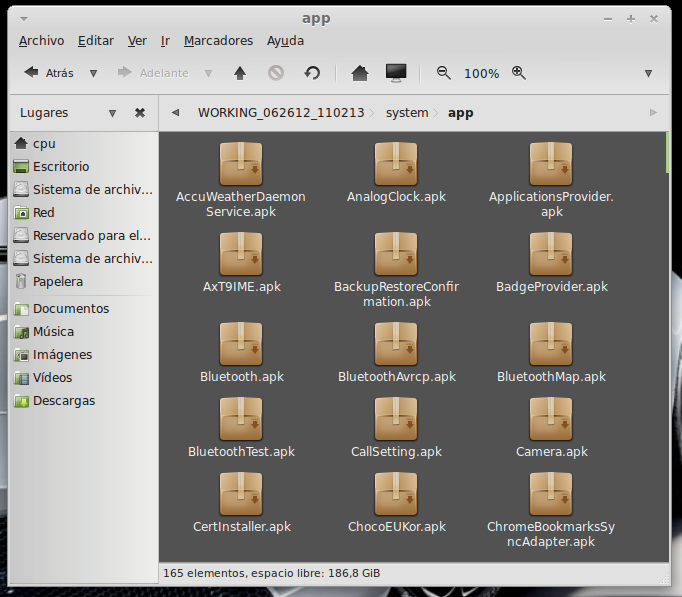Select ChromeBookmarksSyncAdapter.apk package icon
The width and height of the screenshot is (682, 597).
[551, 494]
